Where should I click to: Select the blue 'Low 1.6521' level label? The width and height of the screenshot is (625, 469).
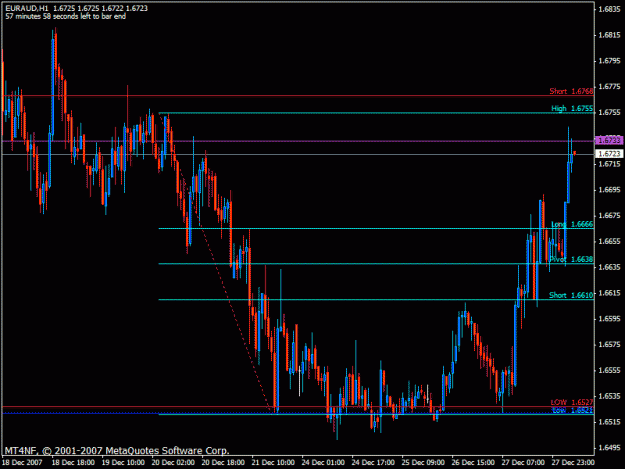pyautogui.click(x=572, y=410)
